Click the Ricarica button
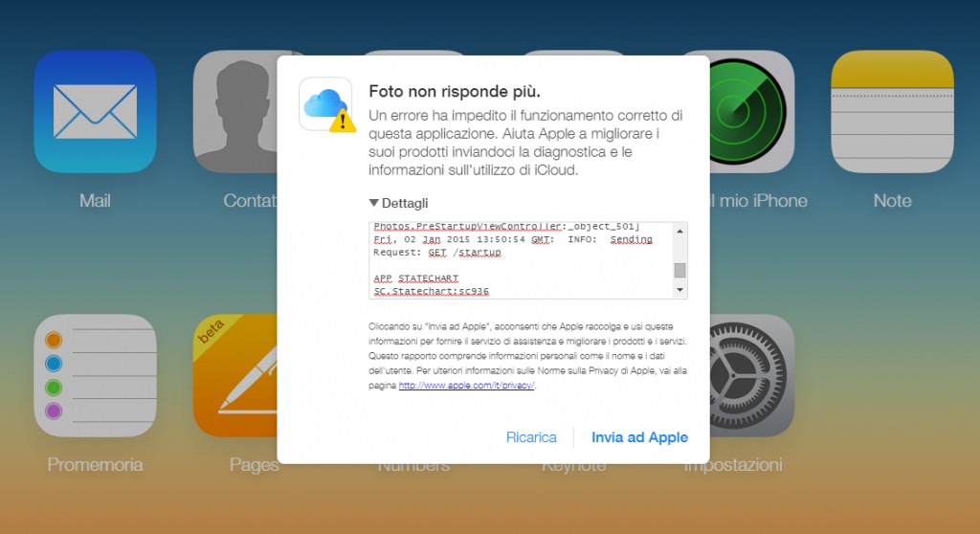Image resolution: width=980 pixels, height=534 pixels. (x=531, y=437)
